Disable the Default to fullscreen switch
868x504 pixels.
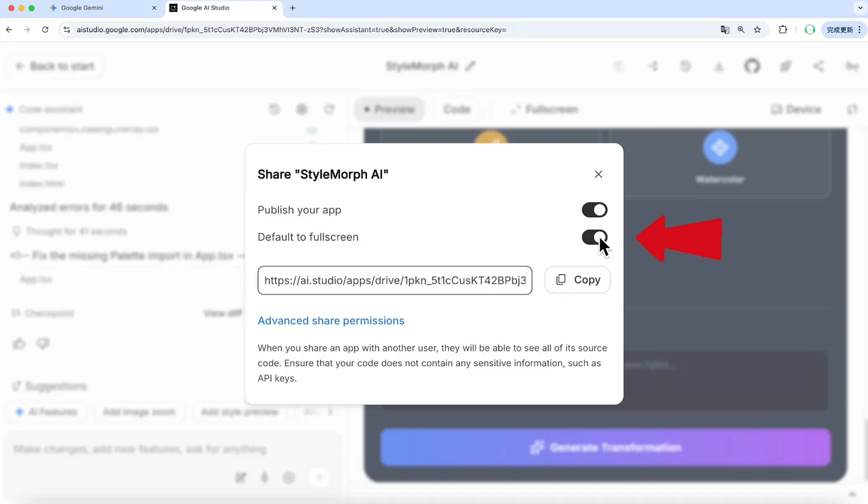coord(595,237)
